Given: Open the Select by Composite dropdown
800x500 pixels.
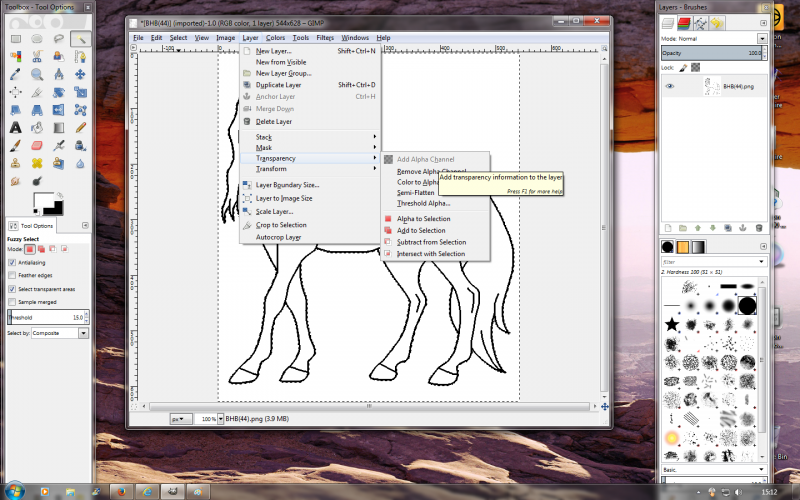Looking at the screenshot, I should pos(60,333).
